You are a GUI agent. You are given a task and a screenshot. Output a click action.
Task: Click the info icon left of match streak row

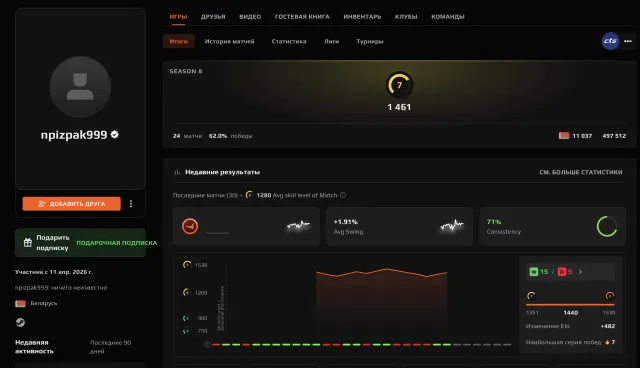tap(207, 345)
